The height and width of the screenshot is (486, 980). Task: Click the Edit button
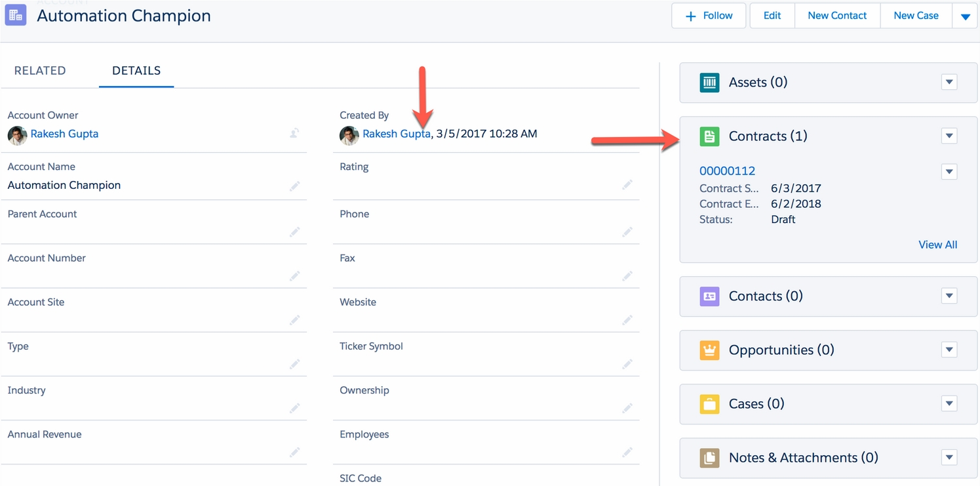[x=772, y=16]
